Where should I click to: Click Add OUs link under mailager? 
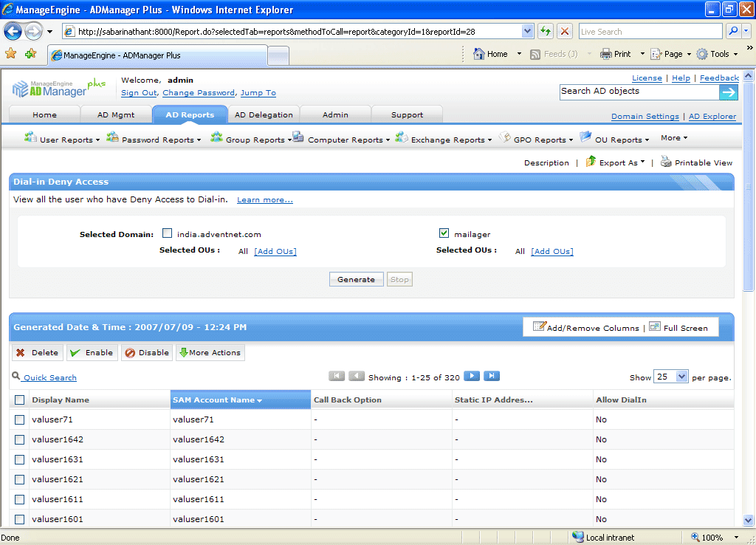[x=552, y=251]
